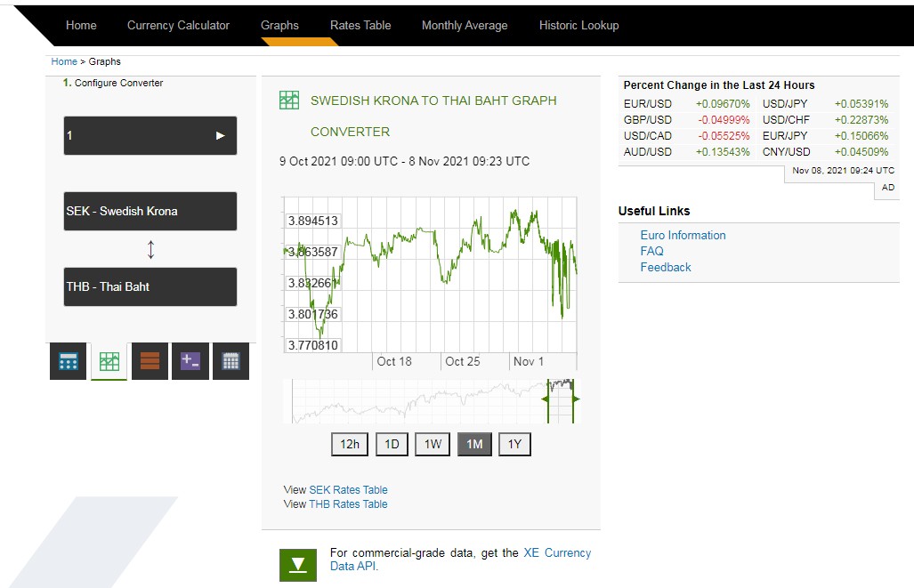Expand the amount field arrow showing 1
Image resolution: width=914 pixels, height=588 pixels.
[x=220, y=136]
